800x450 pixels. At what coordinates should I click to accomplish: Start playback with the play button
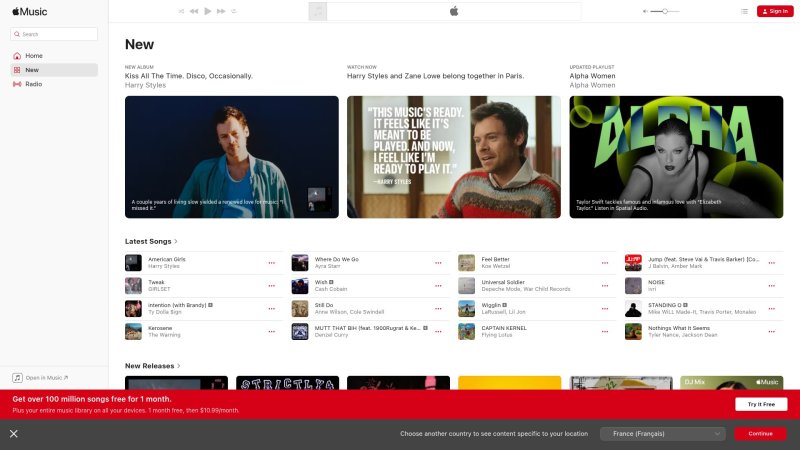(208, 11)
